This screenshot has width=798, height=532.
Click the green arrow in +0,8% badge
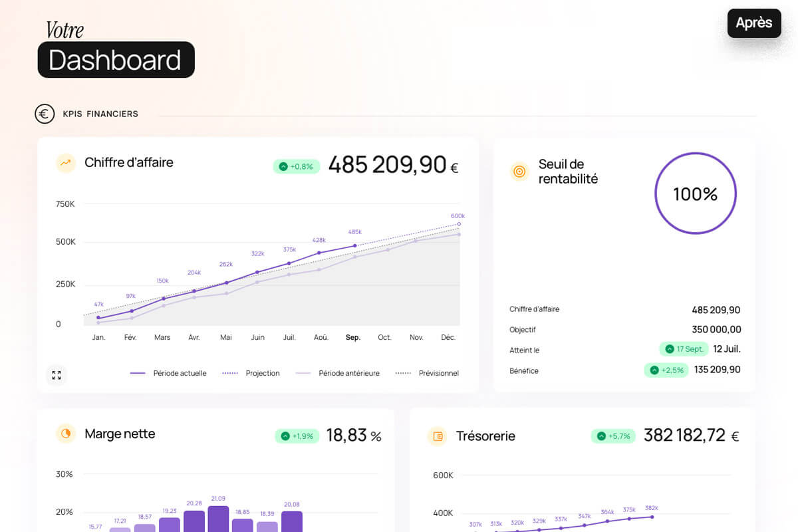coord(283,166)
